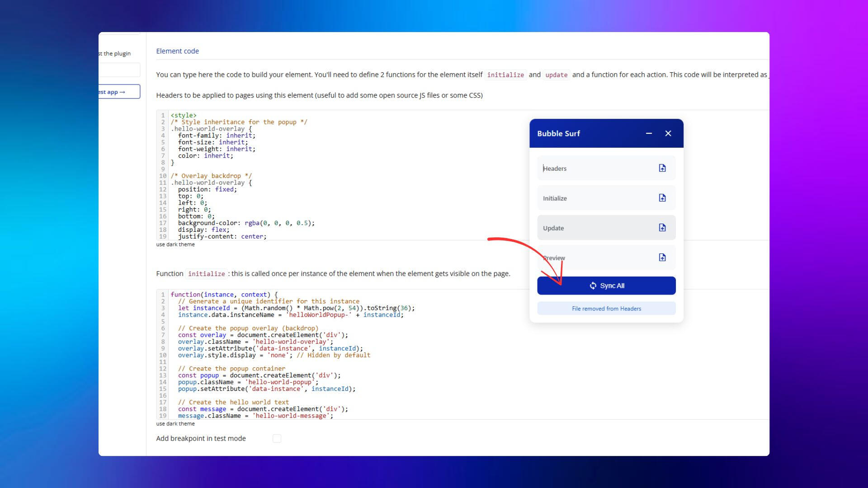
Task: Close the Bubble Surf panel
Action: point(668,133)
